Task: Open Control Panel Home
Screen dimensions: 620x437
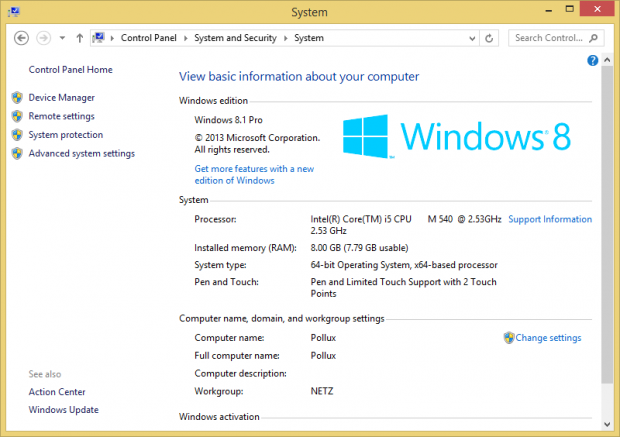Action: click(x=70, y=70)
